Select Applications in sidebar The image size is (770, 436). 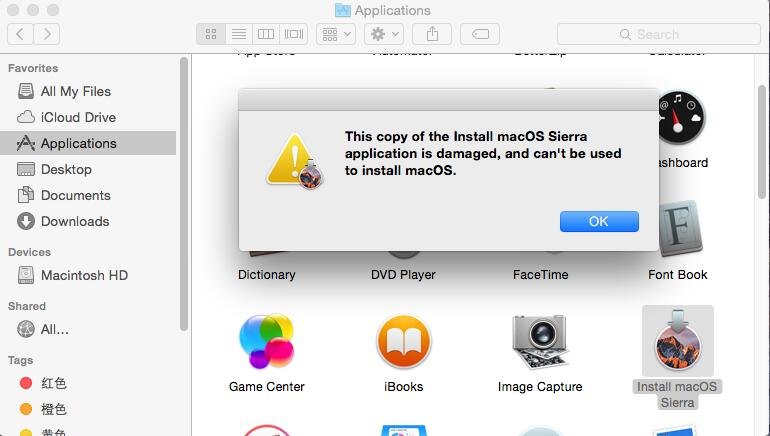point(88,143)
